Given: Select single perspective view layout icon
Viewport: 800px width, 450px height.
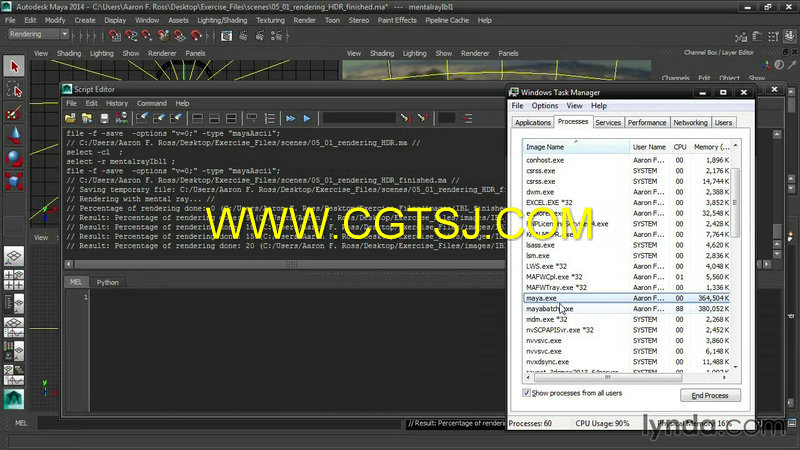Looking at the screenshot, I should coord(14,257).
